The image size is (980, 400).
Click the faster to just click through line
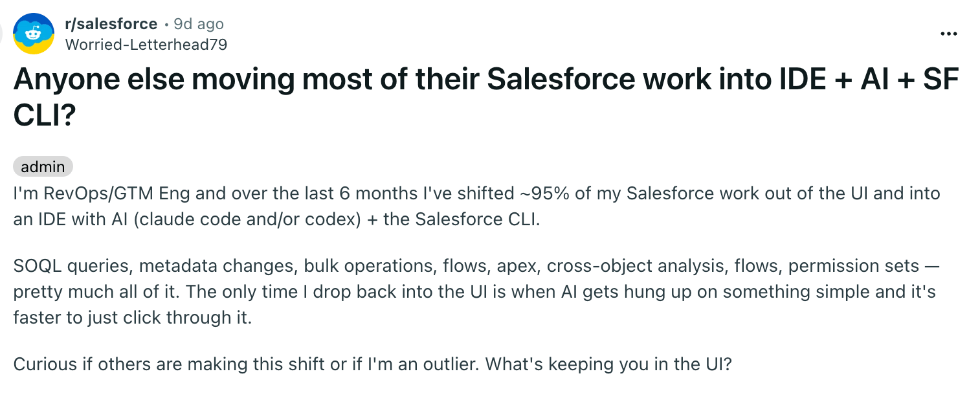tap(132, 317)
